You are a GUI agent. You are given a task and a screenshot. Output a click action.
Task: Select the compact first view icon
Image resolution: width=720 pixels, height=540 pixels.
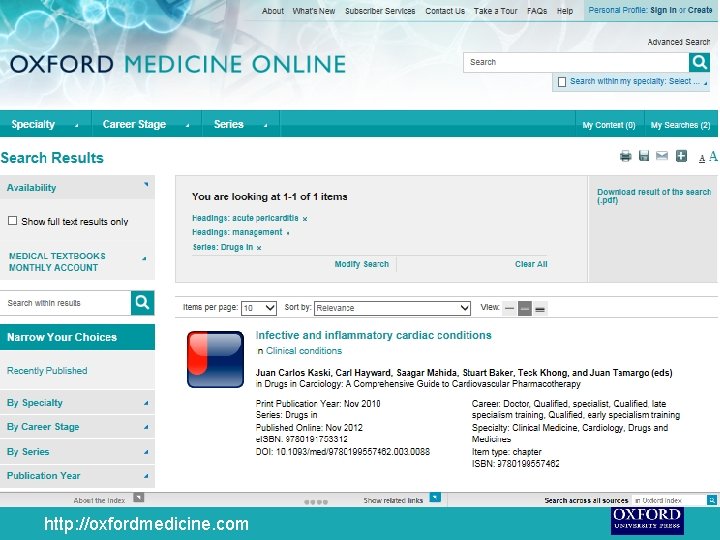coord(509,309)
